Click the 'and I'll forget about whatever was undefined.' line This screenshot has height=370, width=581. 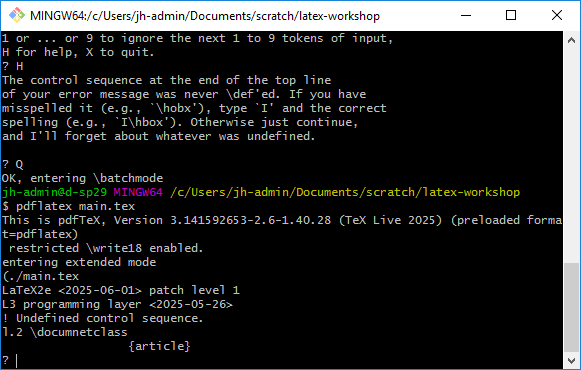tap(159, 136)
